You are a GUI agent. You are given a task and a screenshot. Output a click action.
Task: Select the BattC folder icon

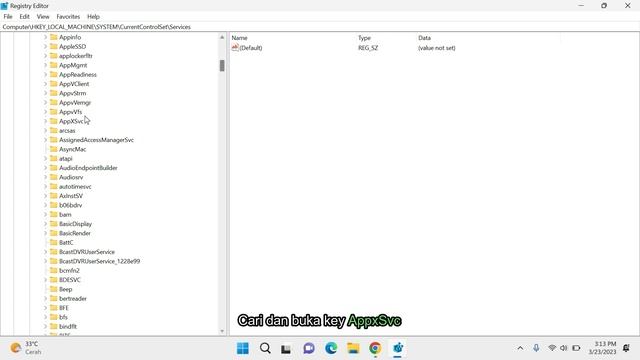click(53, 242)
